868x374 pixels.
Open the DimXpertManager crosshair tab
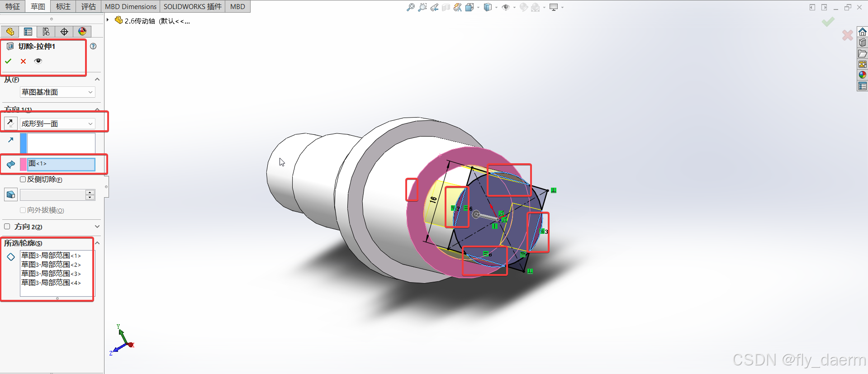[x=64, y=32]
